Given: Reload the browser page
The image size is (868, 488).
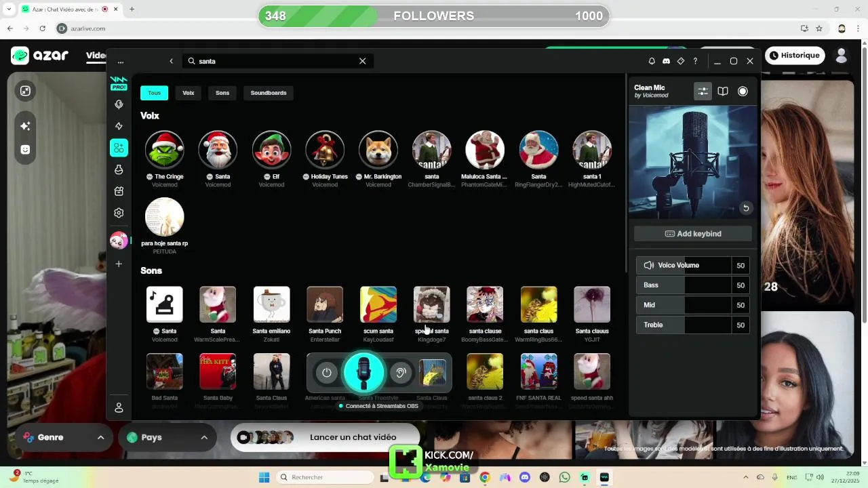Looking at the screenshot, I should click(43, 28).
